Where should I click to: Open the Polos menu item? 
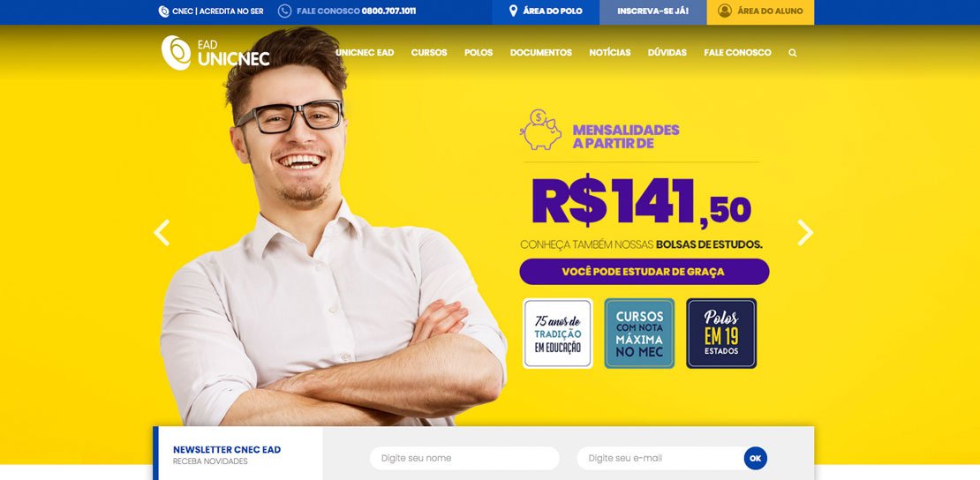pyautogui.click(x=479, y=53)
